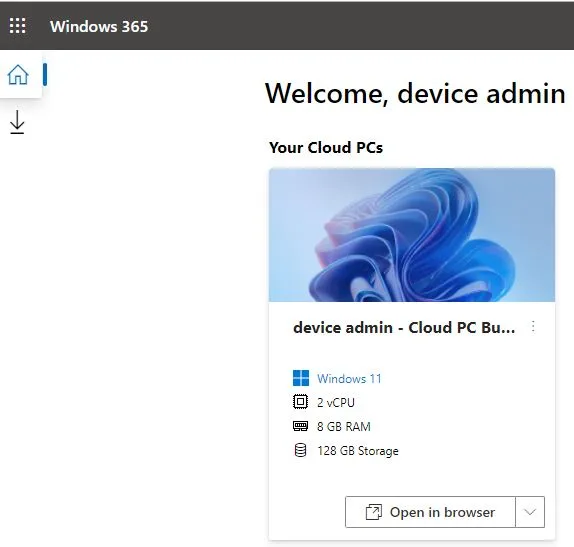Click the 128 GB Storage text
This screenshot has height=547, width=574.
pyautogui.click(x=358, y=451)
